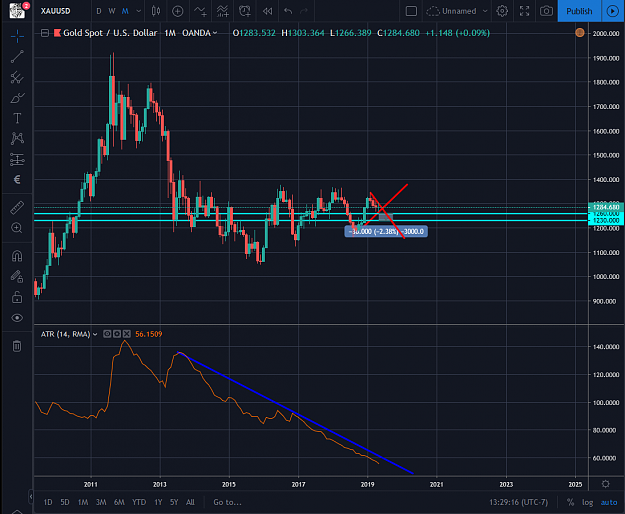
Task: Open the OANDA source dropdown arrow
Action: pyautogui.click(x=215, y=33)
